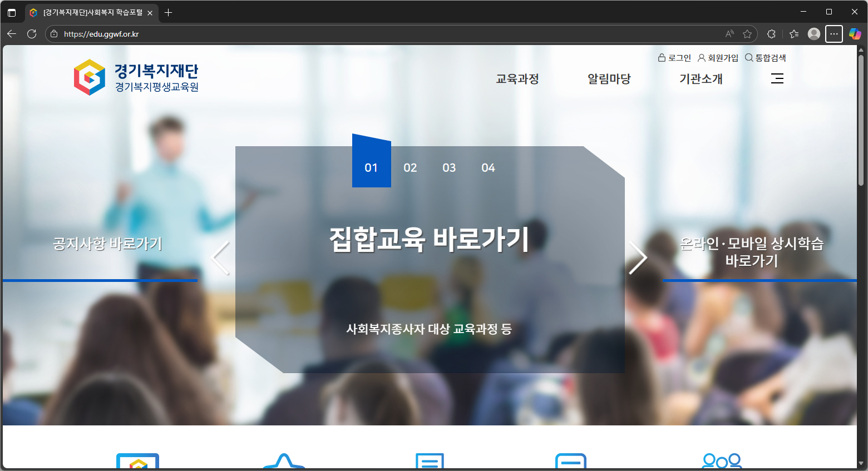Screen dimensions: 868x471
Task: Select carousel slide indicator 03
Action: [x=449, y=167]
